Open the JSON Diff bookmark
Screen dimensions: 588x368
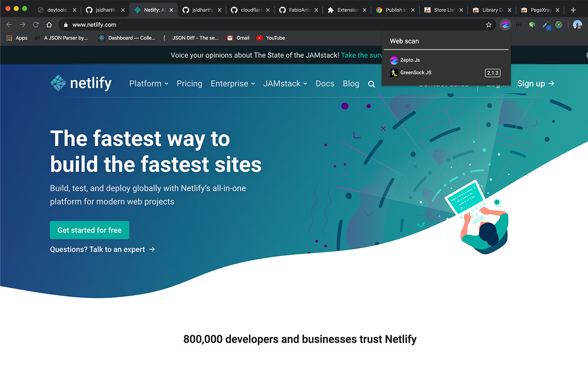[x=191, y=38]
